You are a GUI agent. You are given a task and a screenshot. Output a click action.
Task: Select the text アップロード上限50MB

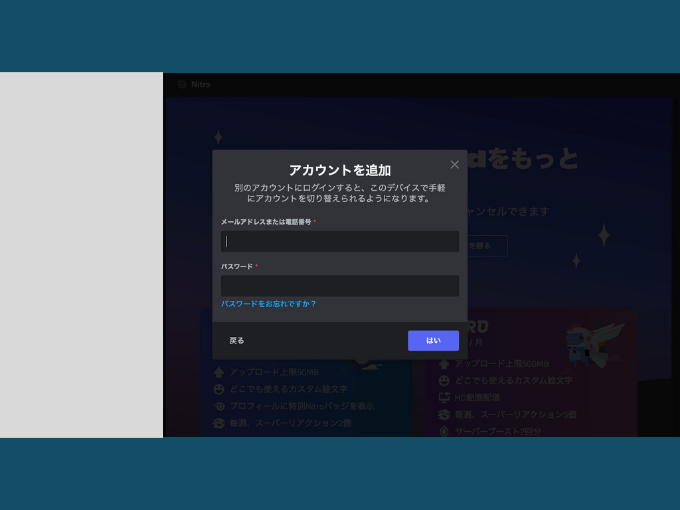tap(274, 372)
